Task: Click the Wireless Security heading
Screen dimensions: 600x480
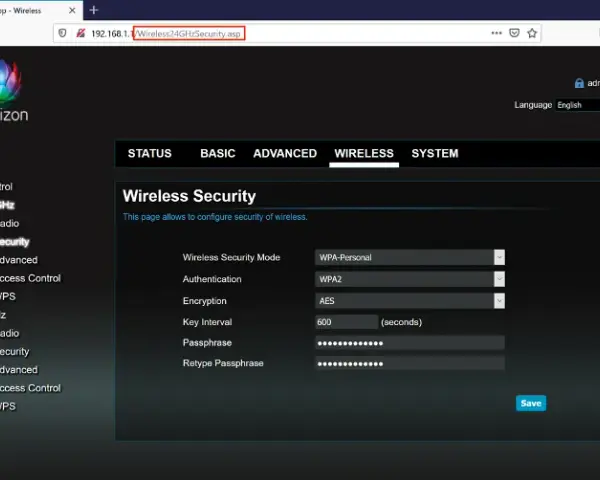Action: click(x=189, y=196)
